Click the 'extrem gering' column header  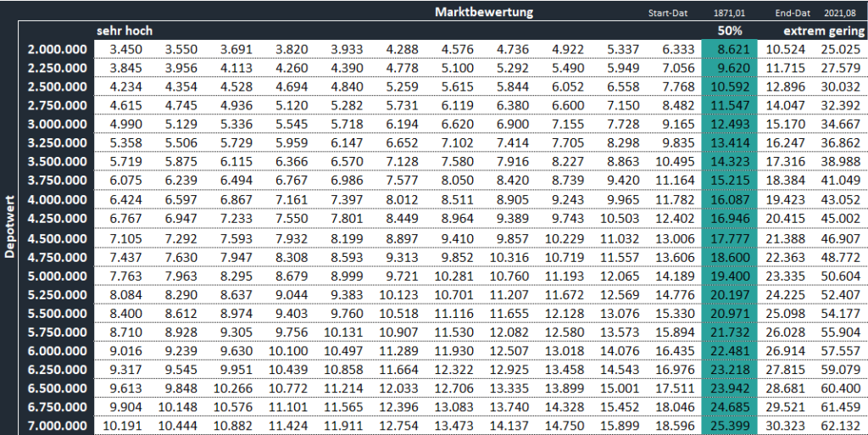823,31
